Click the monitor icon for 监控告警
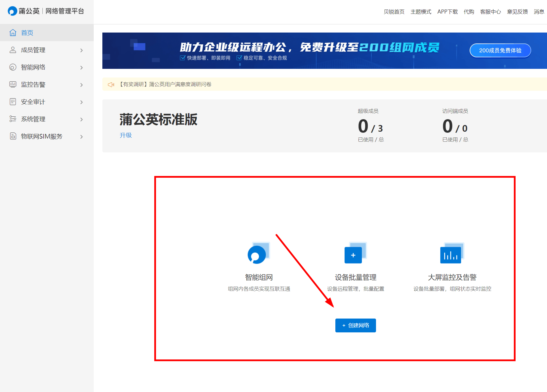This screenshot has width=547, height=392. coord(13,84)
